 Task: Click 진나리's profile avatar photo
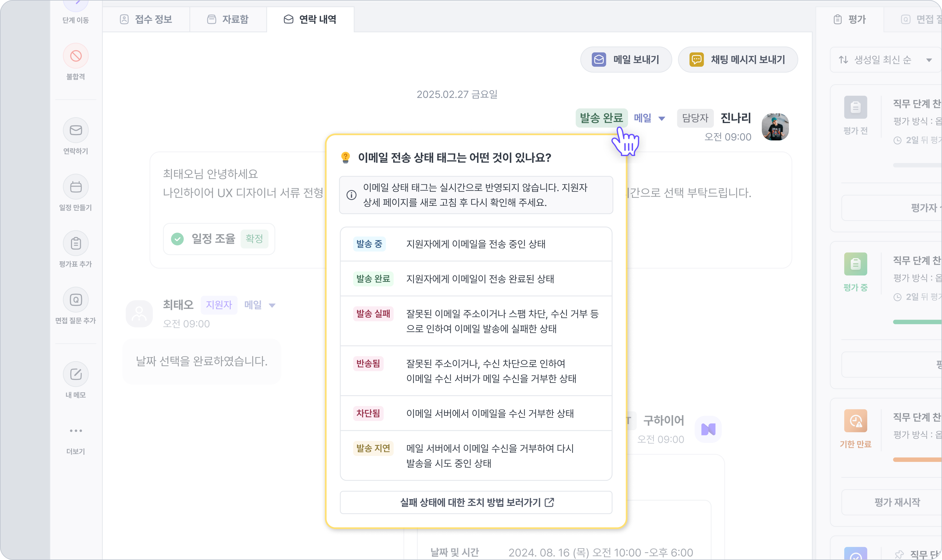[x=775, y=127]
